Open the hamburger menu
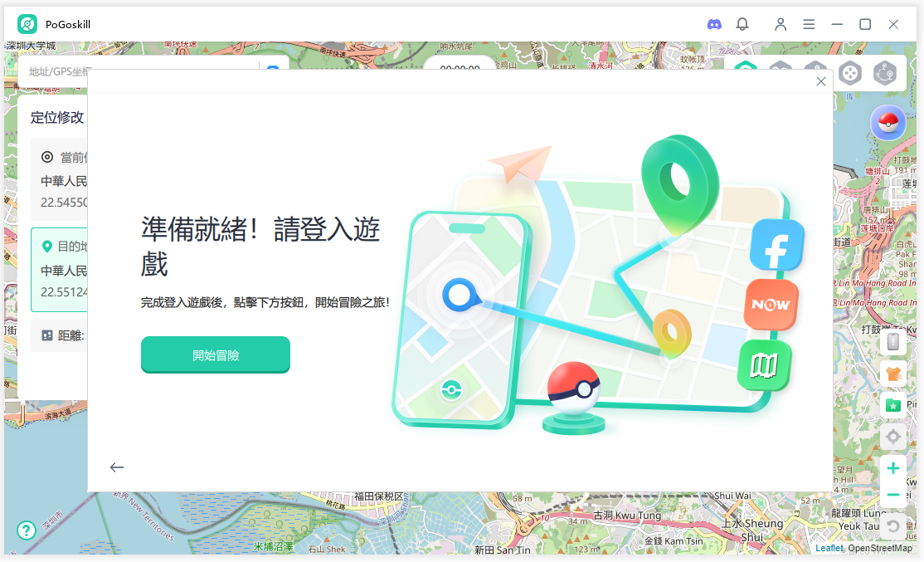The width and height of the screenshot is (924, 562). pos(809,24)
